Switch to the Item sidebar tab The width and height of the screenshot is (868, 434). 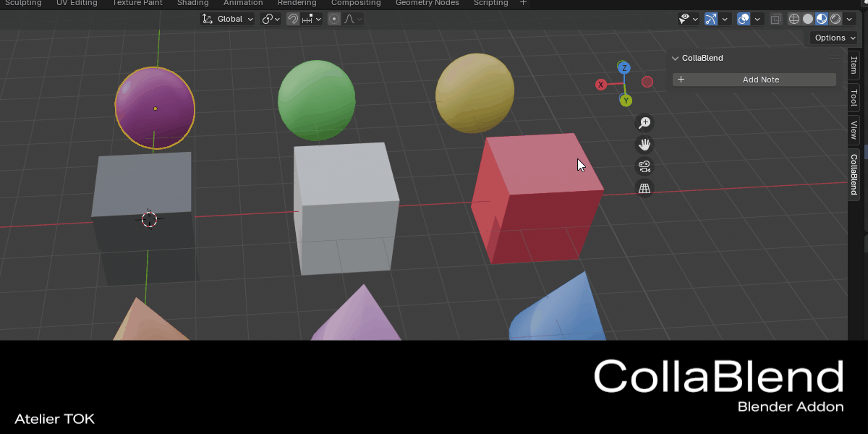[854, 67]
